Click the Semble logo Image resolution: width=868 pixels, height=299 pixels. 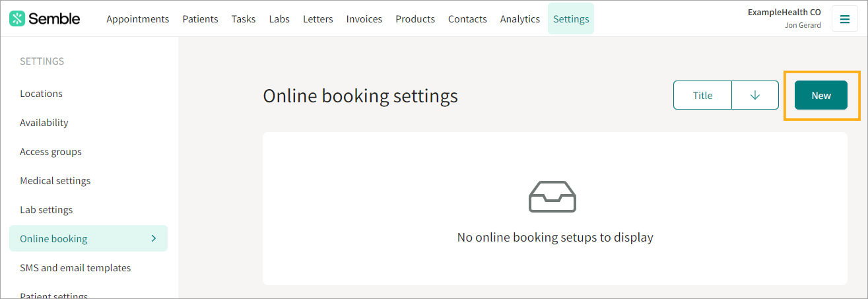point(44,18)
